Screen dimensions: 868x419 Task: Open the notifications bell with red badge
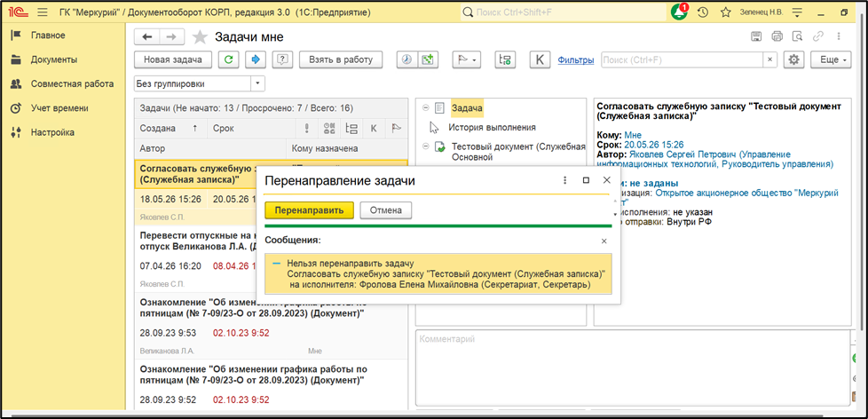[x=679, y=12]
